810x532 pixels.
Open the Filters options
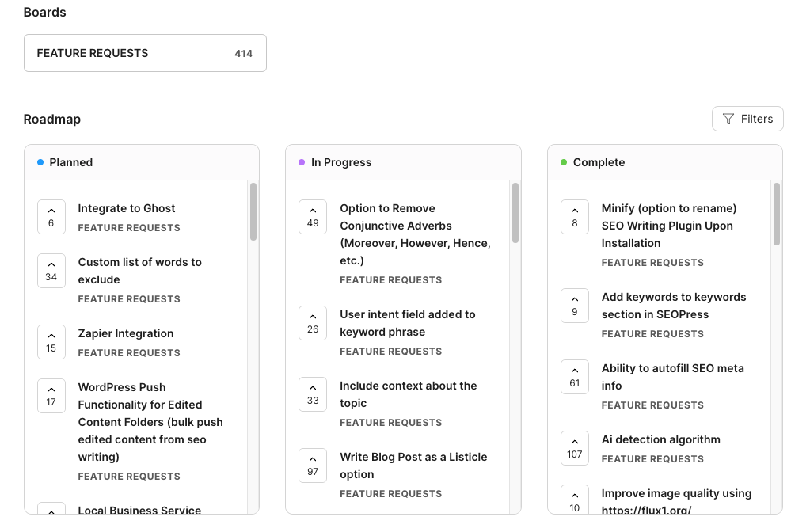[x=747, y=118]
